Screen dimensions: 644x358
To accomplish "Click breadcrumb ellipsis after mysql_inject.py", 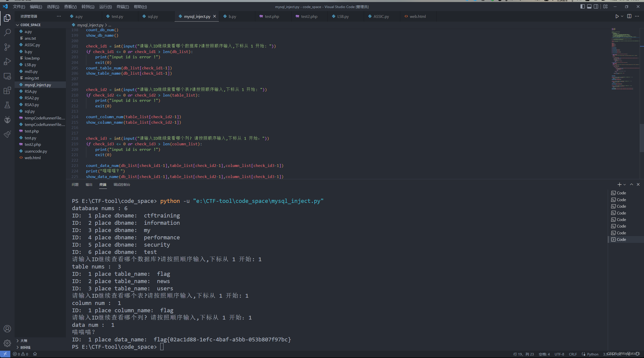I will 110,25.
